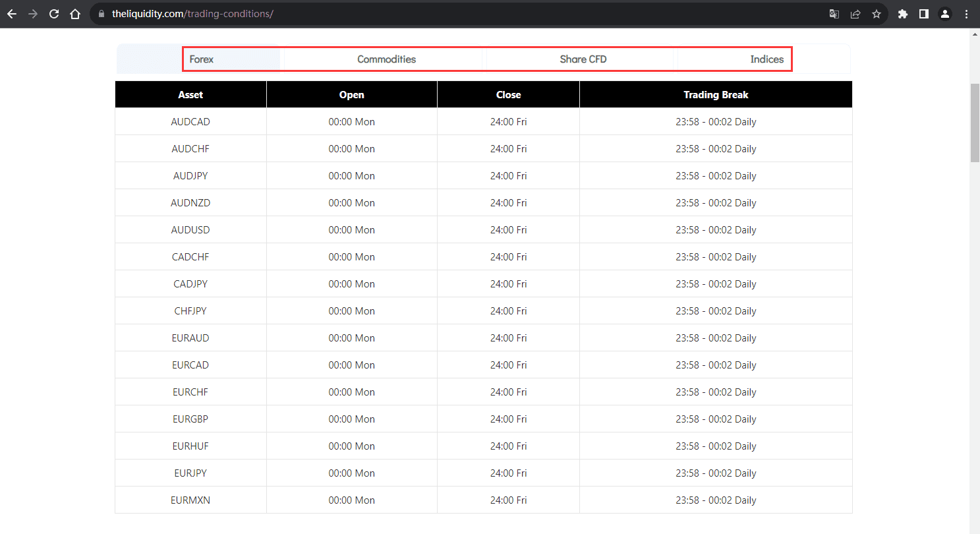
Task: Click the translate page icon
Action: [x=834, y=14]
